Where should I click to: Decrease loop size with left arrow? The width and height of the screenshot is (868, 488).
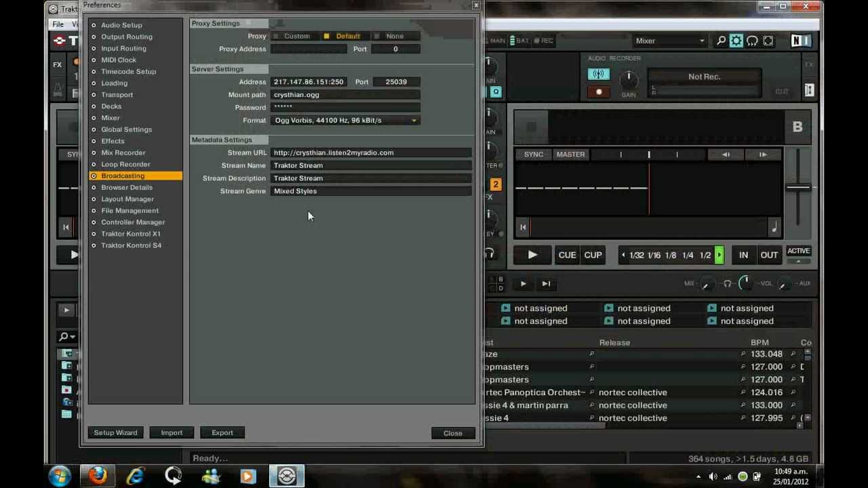click(623, 255)
